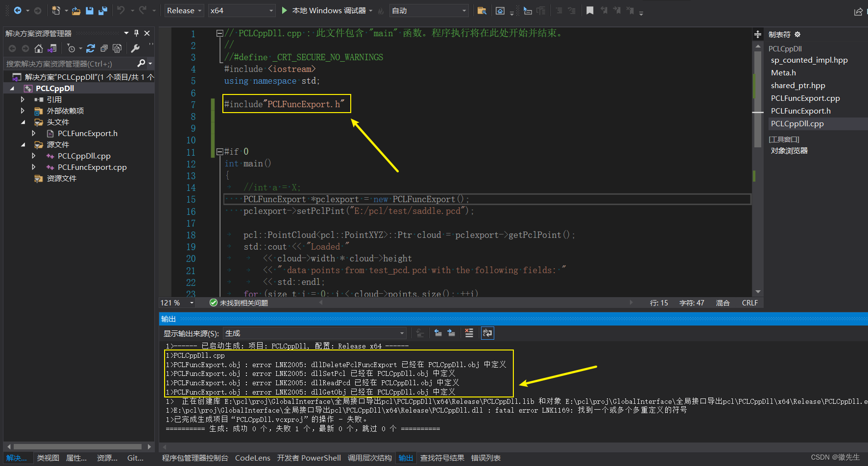Click the previous-message arrow icon in Output panel
868x466 pixels.
[x=438, y=333]
